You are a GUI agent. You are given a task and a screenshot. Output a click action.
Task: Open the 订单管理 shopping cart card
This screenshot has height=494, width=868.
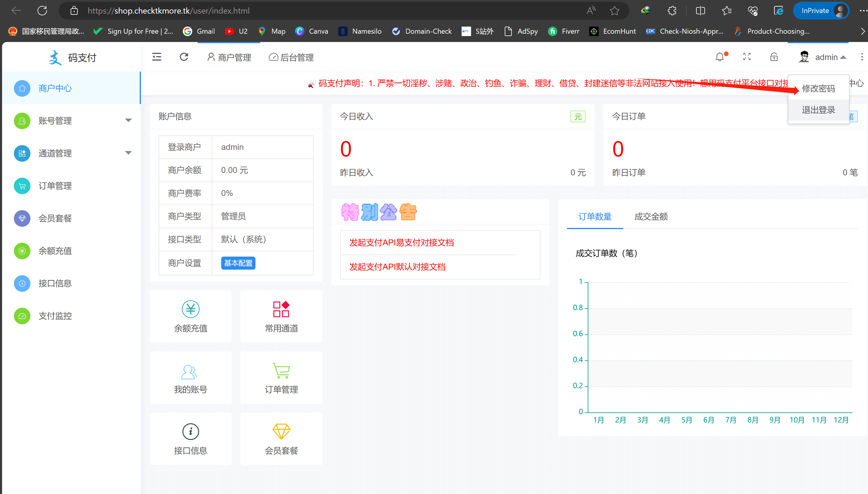[281, 378]
